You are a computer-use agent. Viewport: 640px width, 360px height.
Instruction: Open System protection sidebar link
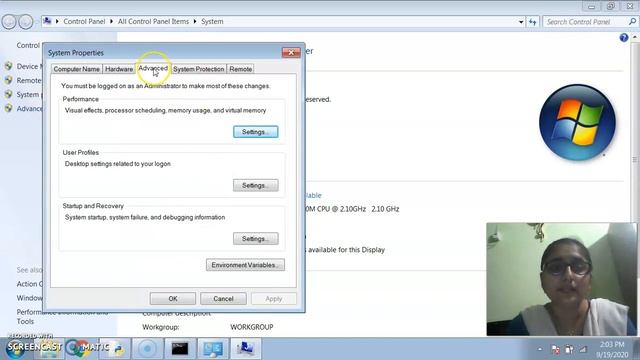29,94
